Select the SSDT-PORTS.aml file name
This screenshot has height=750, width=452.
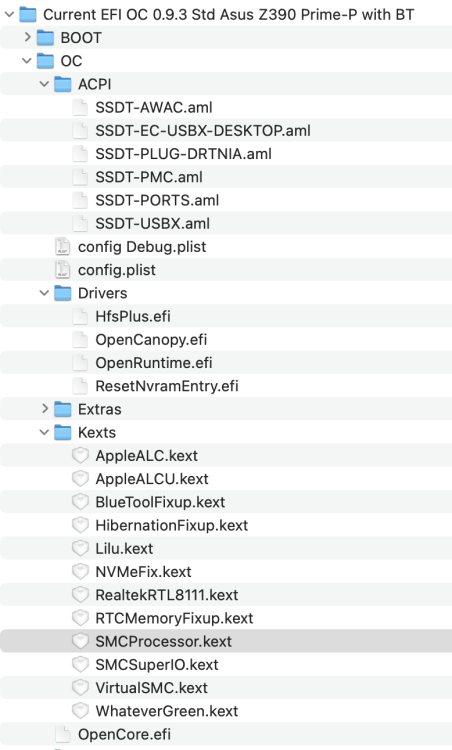[157, 200]
